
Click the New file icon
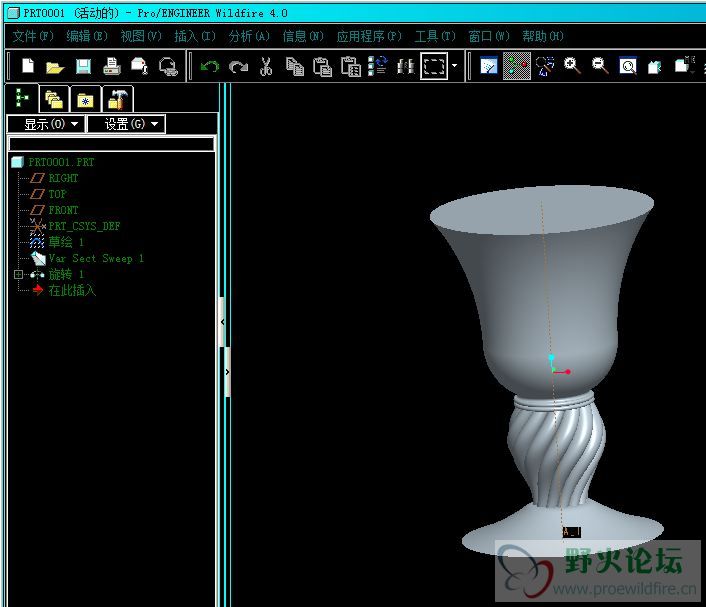(28, 66)
